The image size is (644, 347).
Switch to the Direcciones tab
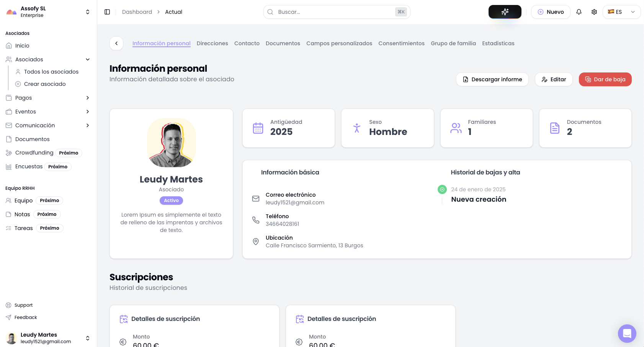click(x=212, y=43)
